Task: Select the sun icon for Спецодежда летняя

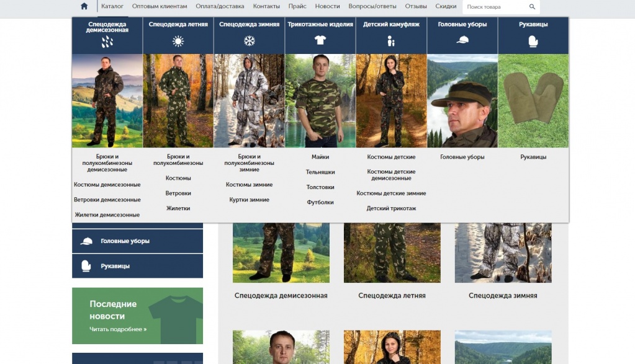Action: [178, 41]
